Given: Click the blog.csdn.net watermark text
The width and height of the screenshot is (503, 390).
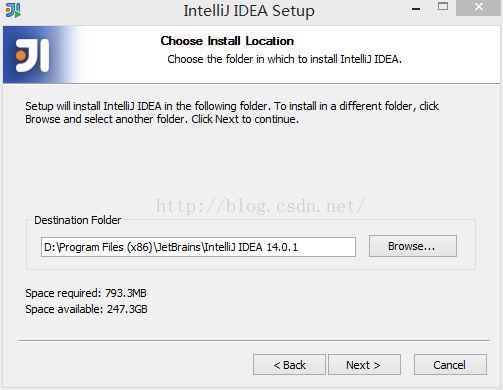Looking at the screenshot, I should (x=261, y=206).
